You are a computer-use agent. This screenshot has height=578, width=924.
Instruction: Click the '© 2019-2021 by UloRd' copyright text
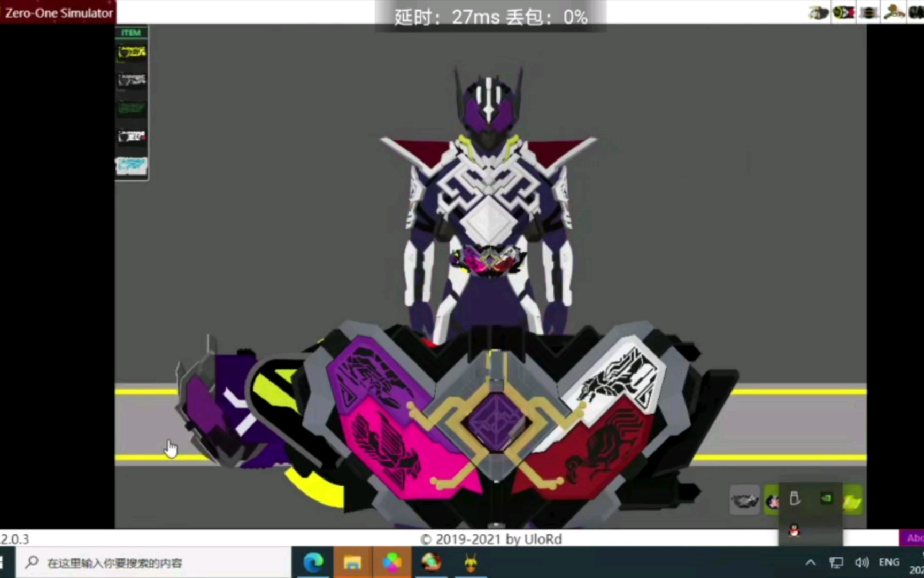[x=491, y=539]
